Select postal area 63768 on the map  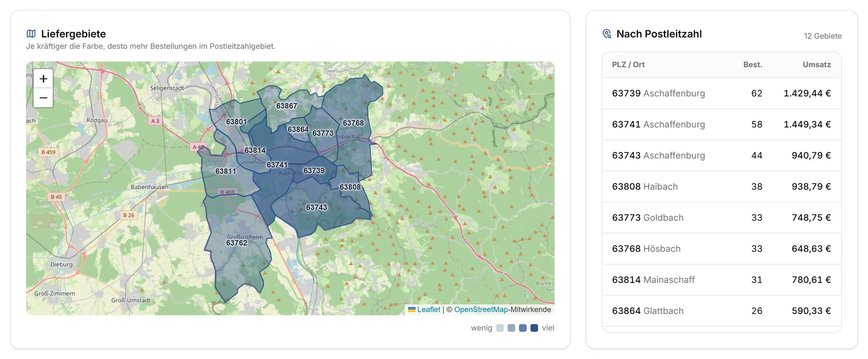click(x=353, y=123)
